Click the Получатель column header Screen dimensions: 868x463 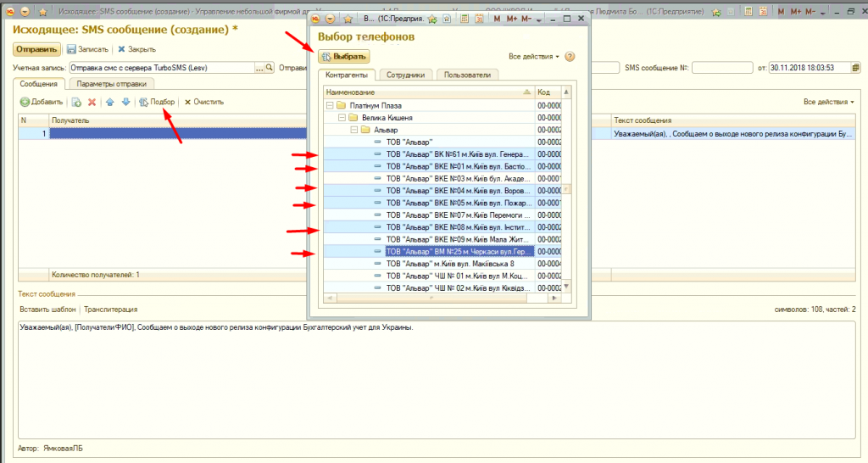177,120
